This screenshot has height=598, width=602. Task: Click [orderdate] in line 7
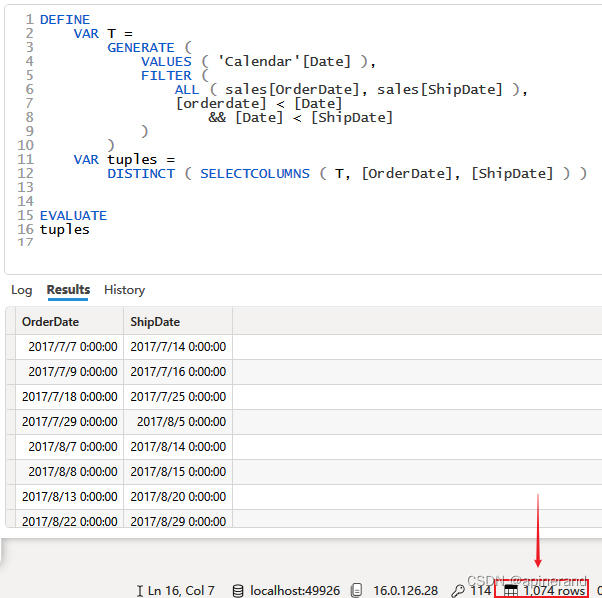pyautogui.click(x=221, y=104)
